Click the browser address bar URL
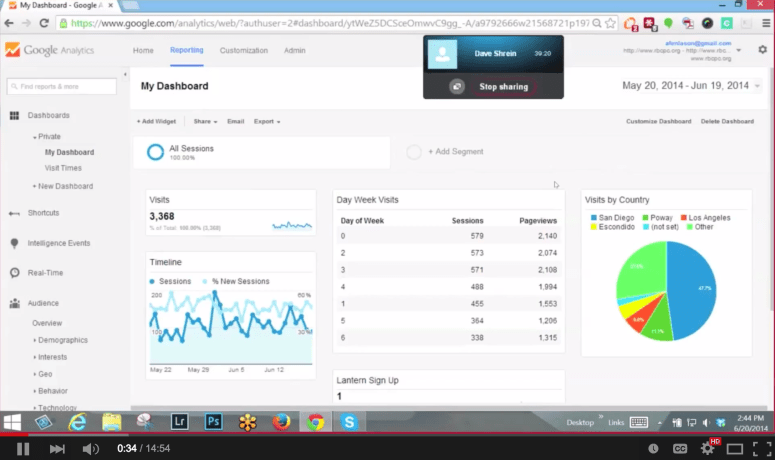The image size is (775, 460). click(330, 23)
